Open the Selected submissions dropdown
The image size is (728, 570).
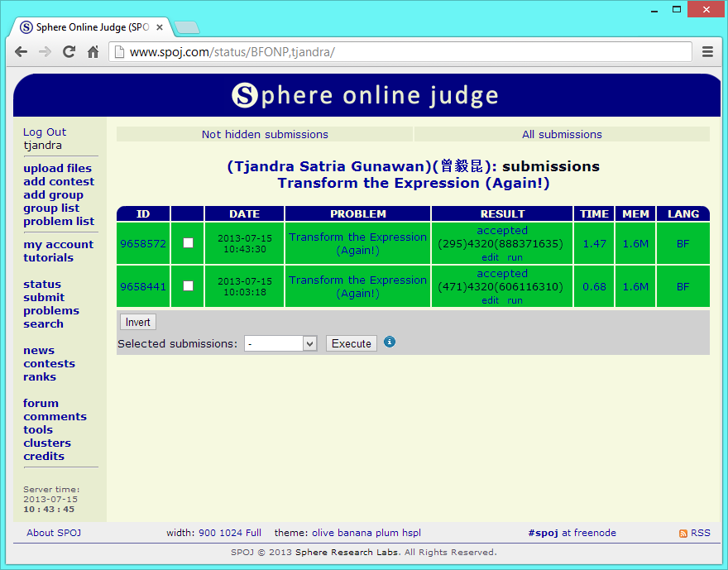click(280, 343)
